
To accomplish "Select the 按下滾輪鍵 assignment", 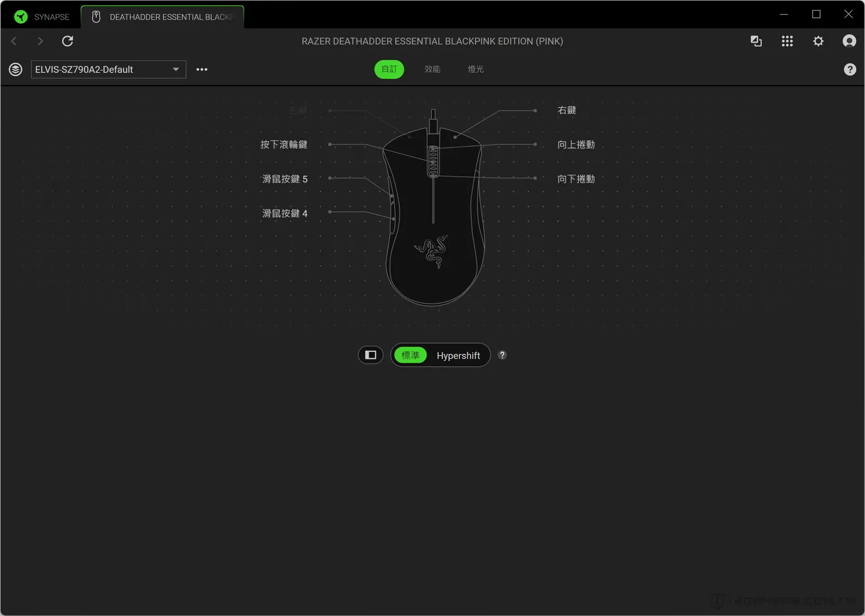I will click(284, 144).
